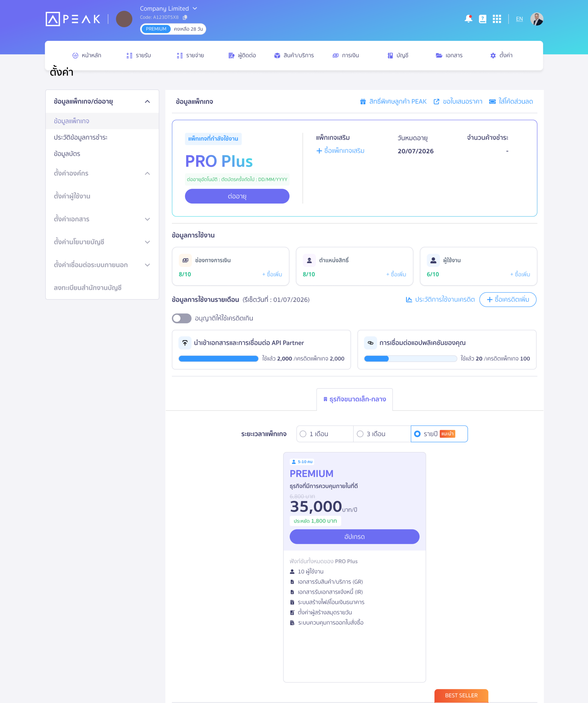This screenshot has height=703, width=588.
Task: Toggle ตั้งค่าองค์กร chevron
Action: [x=147, y=173]
